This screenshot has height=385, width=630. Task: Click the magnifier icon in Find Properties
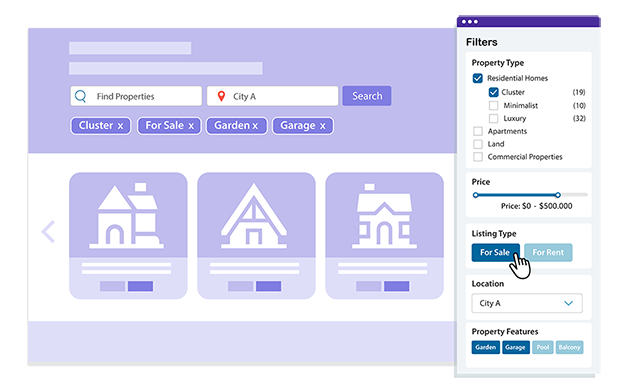coord(80,96)
